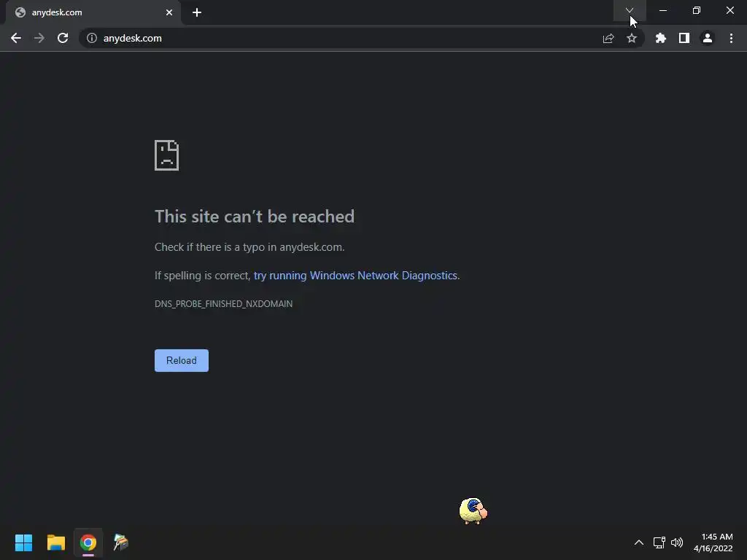Image resolution: width=747 pixels, height=560 pixels.
Task: Click the anydesk.com address bar URL
Action: [133, 38]
